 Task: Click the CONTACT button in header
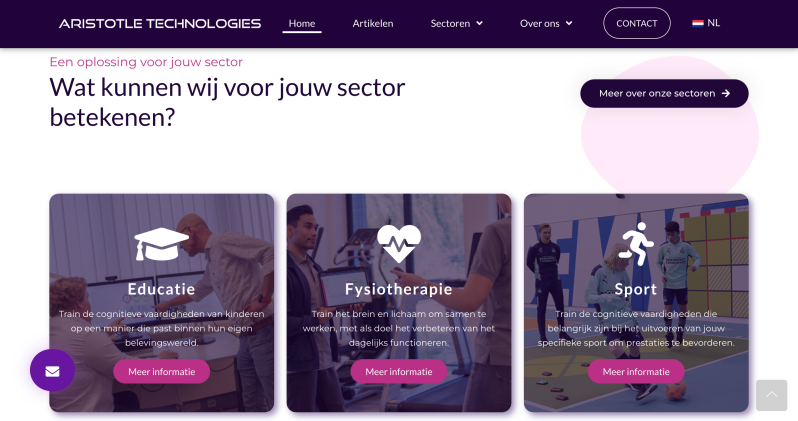[637, 23]
